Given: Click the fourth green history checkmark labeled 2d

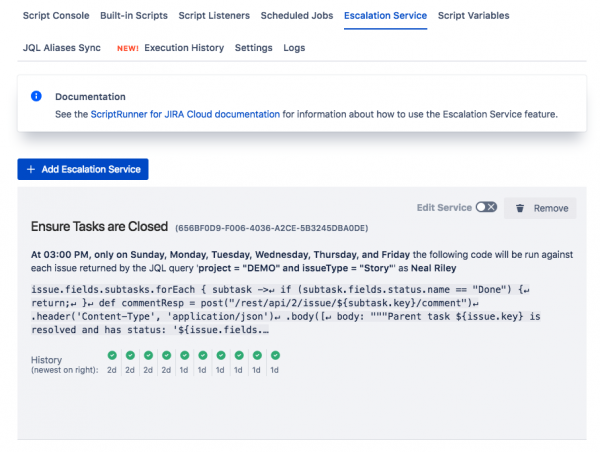Looking at the screenshot, I should [x=166, y=356].
